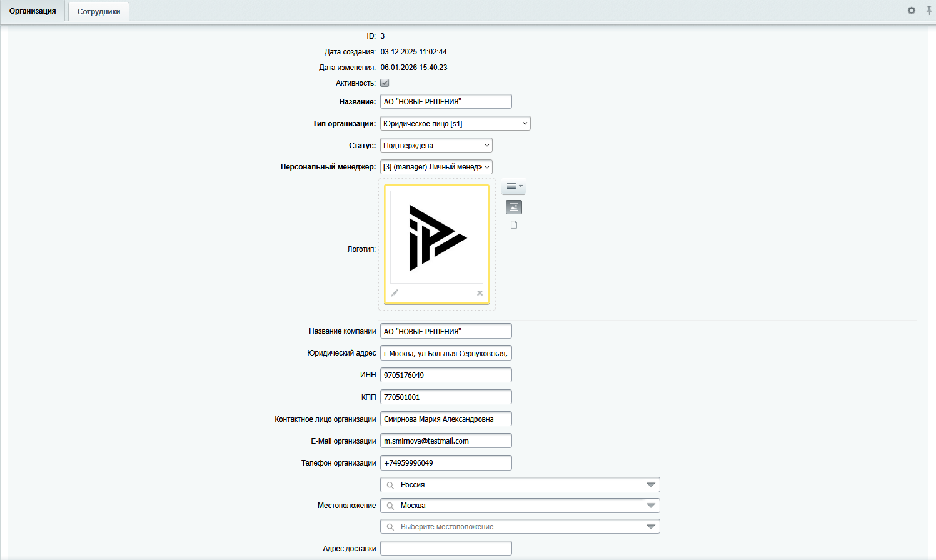Screen dimensions: 936x560
Task: Switch to the Сотрудники tab
Action: (x=99, y=12)
